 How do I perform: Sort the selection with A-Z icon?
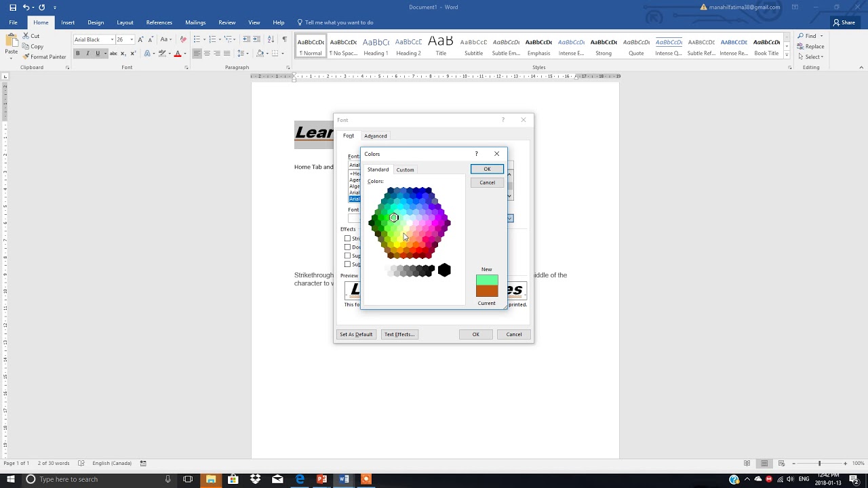click(x=272, y=39)
